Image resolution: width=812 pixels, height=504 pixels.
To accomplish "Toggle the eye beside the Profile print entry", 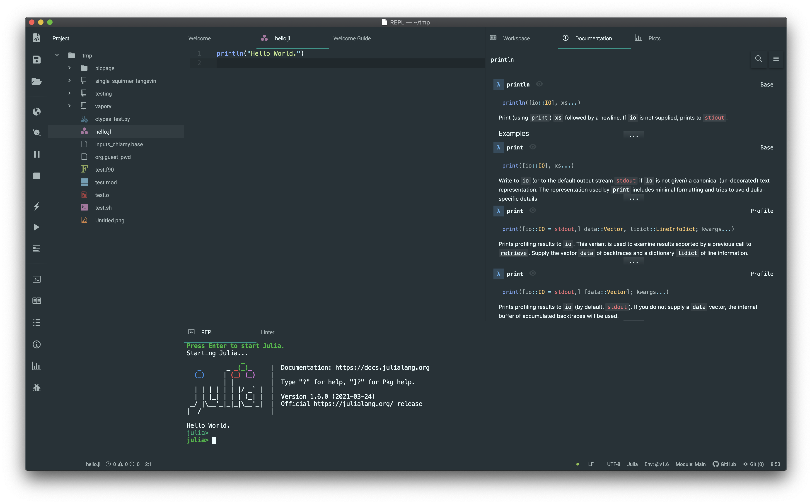I will 533,210.
